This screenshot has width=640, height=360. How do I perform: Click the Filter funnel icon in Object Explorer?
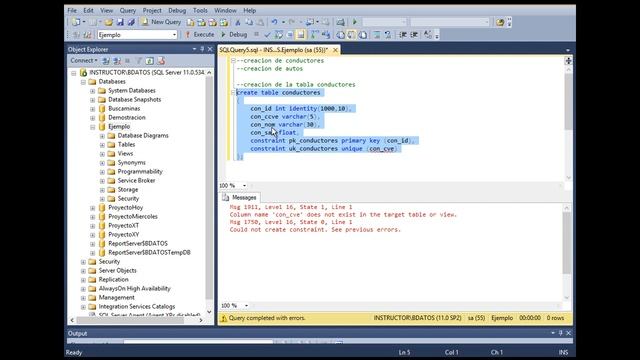pos(139,61)
